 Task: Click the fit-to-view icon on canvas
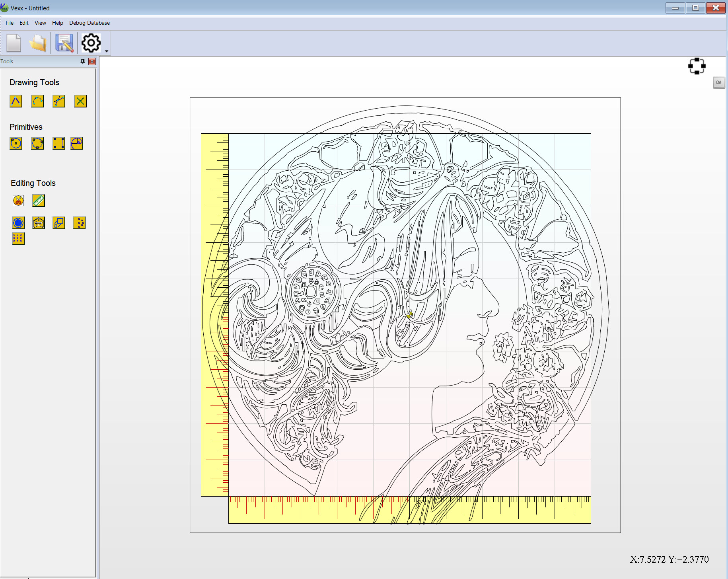pyautogui.click(x=697, y=66)
